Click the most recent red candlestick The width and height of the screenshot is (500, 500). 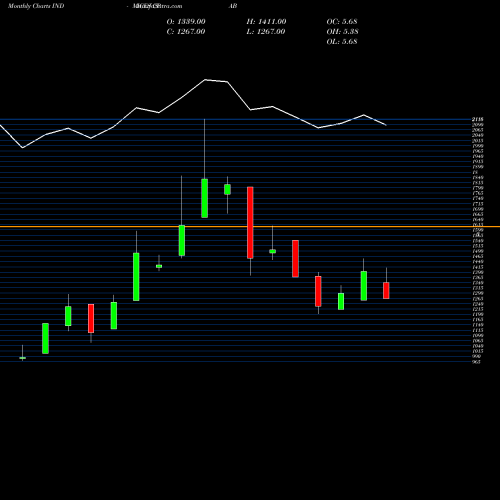pos(386,290)
